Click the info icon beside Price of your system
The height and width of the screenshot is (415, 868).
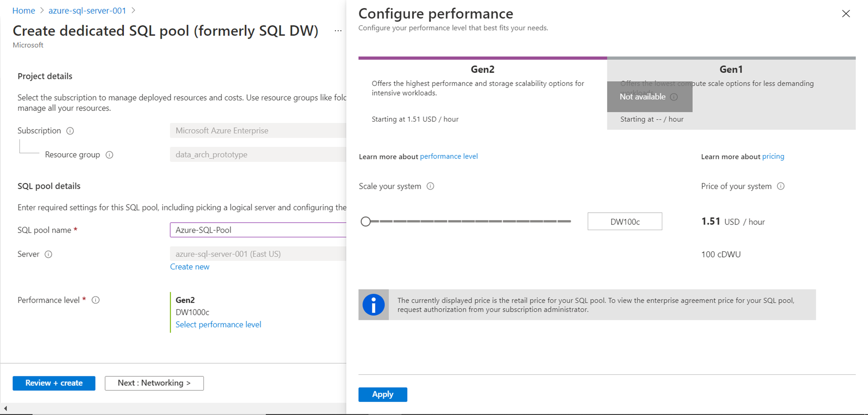pyautogui.click(x=781, y=186)
